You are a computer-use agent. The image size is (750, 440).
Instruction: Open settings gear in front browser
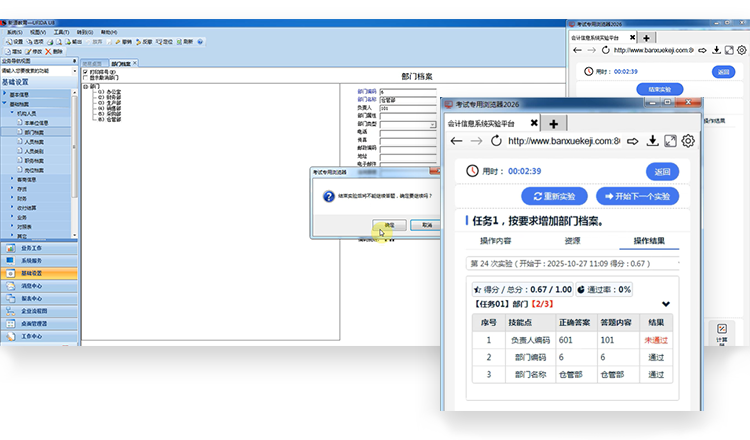coord(688,141)
